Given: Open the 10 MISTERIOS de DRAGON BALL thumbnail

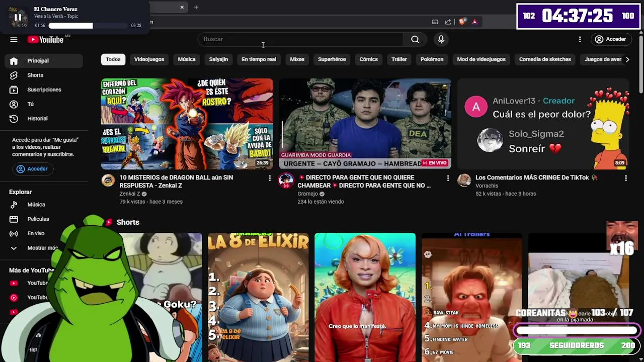Looking at the screenshot, I should (187, 124).
